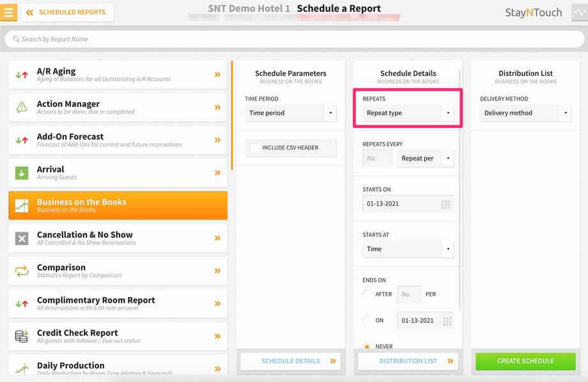This screenshot has width=588, height=382.
Task: Open the Complimentary Room Report
Action: [x=118, y=303]
